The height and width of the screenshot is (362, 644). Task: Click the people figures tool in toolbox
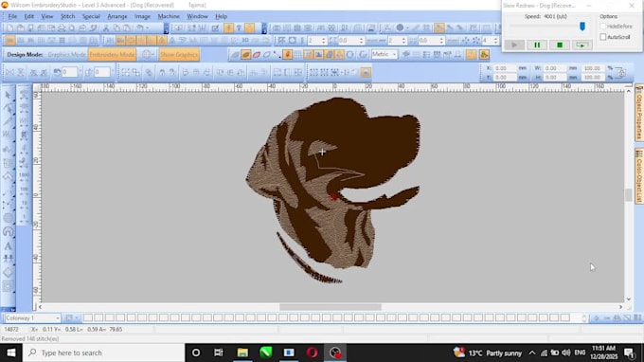8,259
